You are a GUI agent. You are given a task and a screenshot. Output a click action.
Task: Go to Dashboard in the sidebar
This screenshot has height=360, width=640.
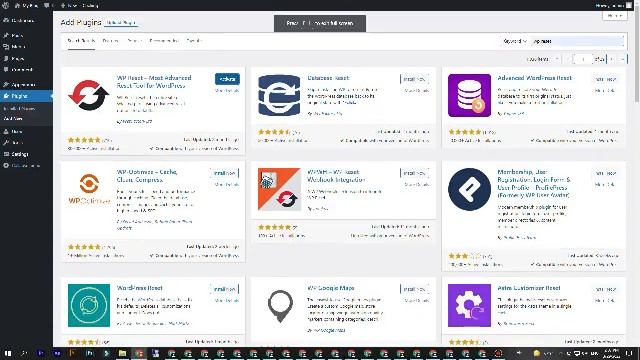click(x=19, y=20)
